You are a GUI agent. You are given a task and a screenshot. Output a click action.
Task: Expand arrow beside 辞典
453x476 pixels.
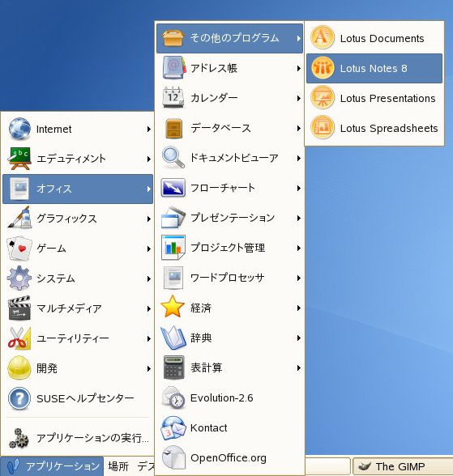(299, 338)
